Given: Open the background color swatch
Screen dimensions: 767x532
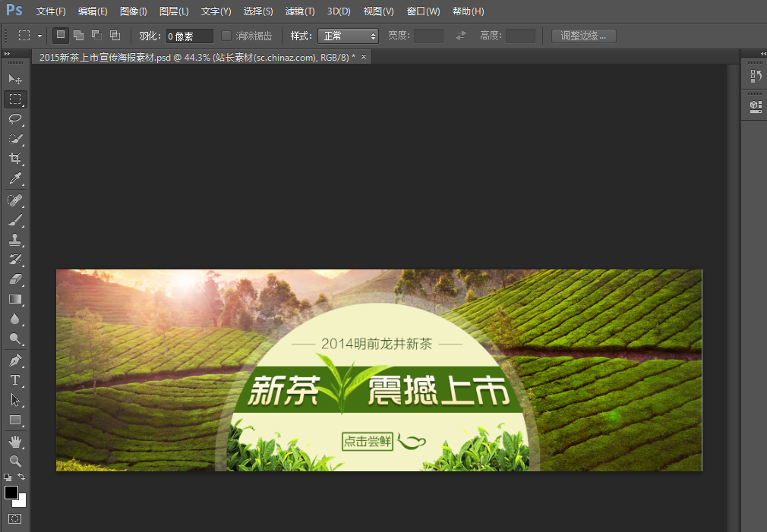Looking at the screenshot, I should (22, 503).
